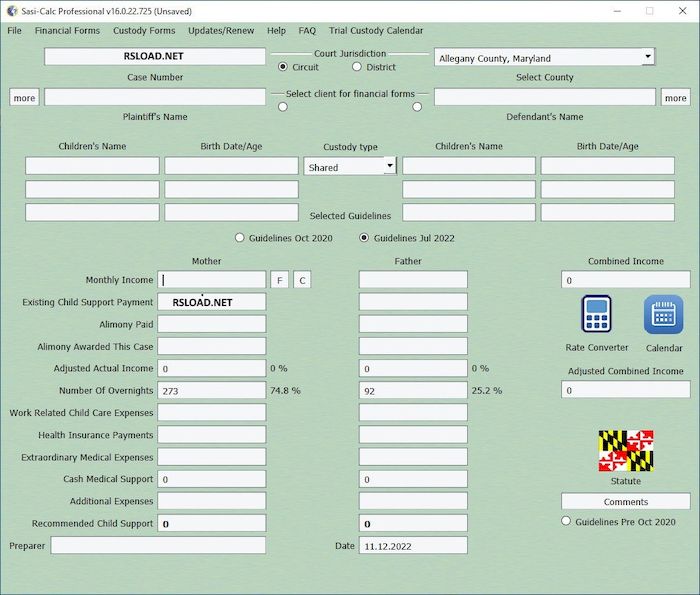Click the Case Number field

click(155, 57)
